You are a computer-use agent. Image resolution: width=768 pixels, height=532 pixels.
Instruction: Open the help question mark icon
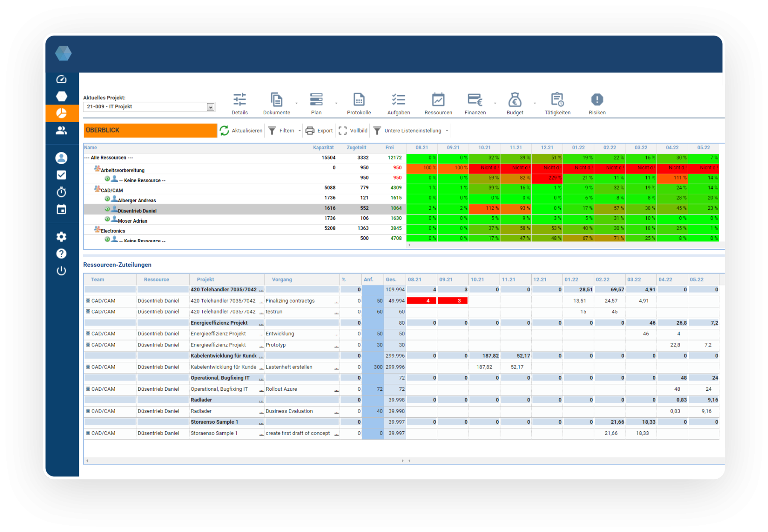click(61, 254)
